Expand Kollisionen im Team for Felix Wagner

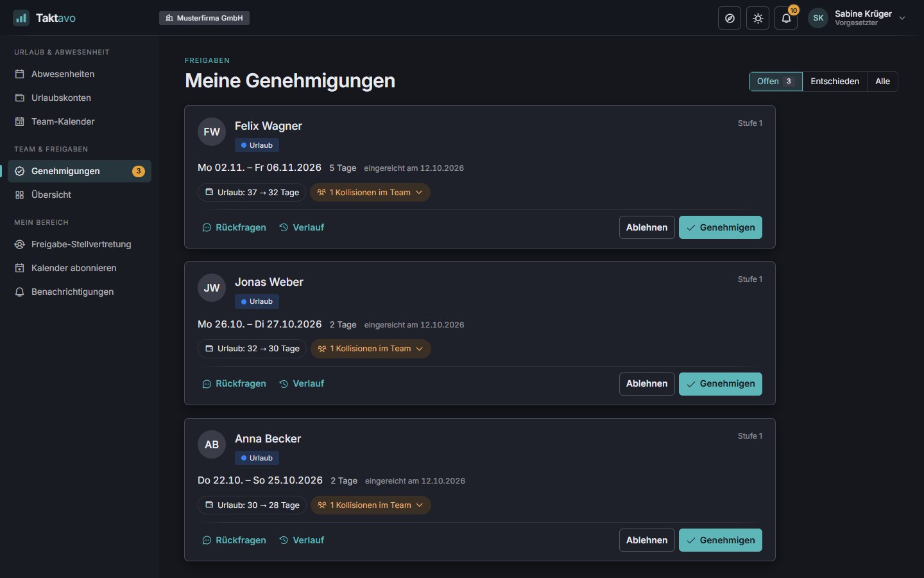[370, 193]
